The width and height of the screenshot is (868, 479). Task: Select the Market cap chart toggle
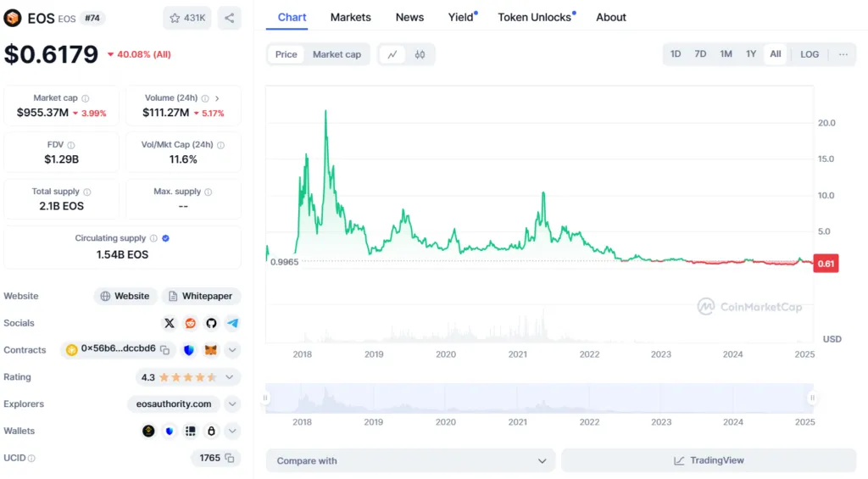tap(337, 54)
